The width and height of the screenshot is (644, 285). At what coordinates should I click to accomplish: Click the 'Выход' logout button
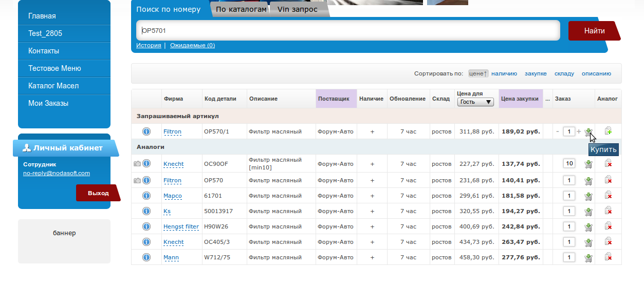tap(98, 193)
